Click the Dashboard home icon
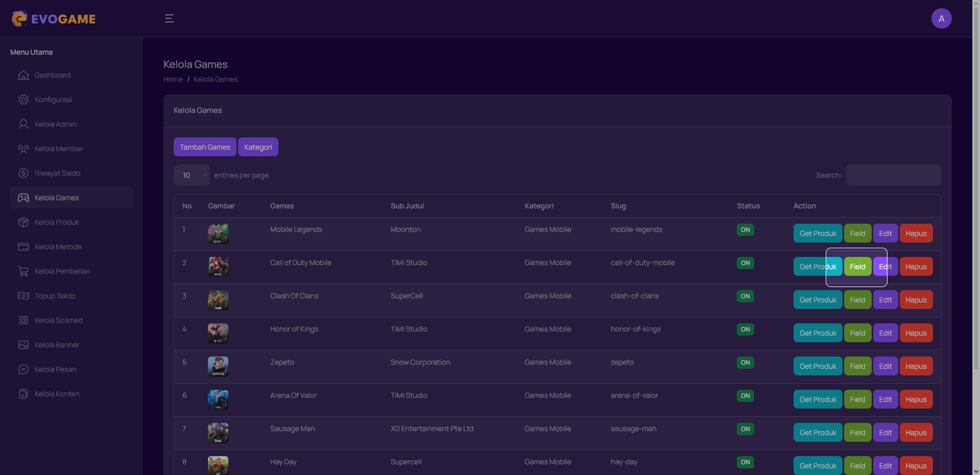The image size is (980, 475). click(x=24, y=75)
